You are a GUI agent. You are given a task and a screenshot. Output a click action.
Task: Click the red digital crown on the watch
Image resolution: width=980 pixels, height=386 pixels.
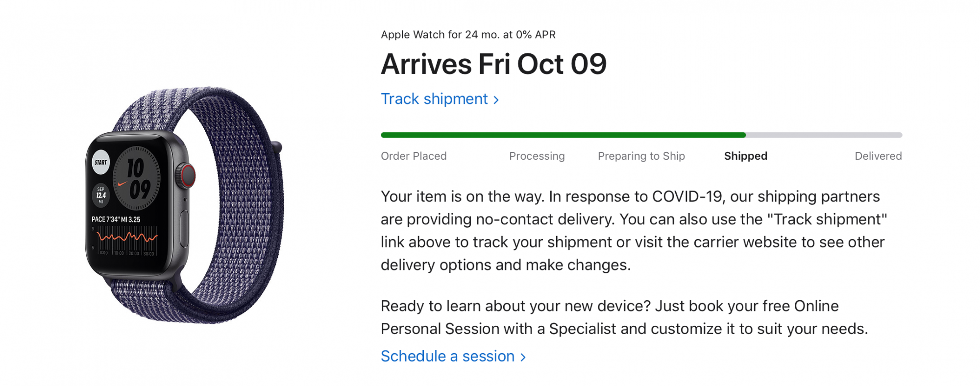(186, 176)
